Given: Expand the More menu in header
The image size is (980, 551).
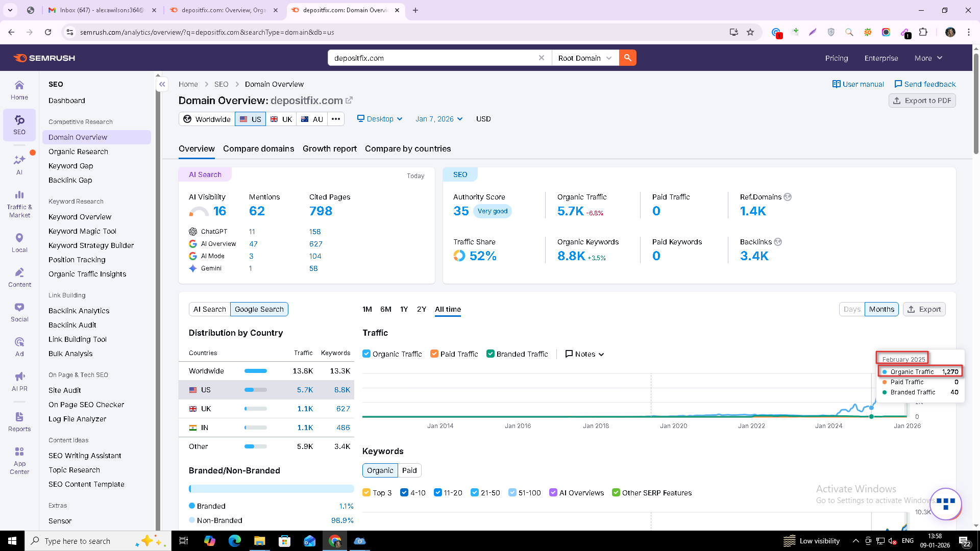Looking at the screenshot, I should pos(928,58).
